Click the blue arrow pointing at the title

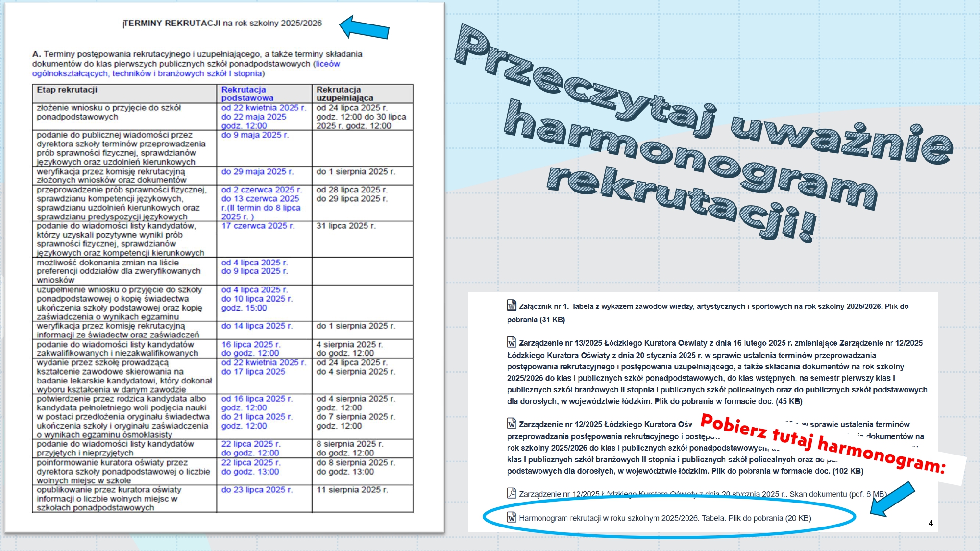click(x=364, y=27)
